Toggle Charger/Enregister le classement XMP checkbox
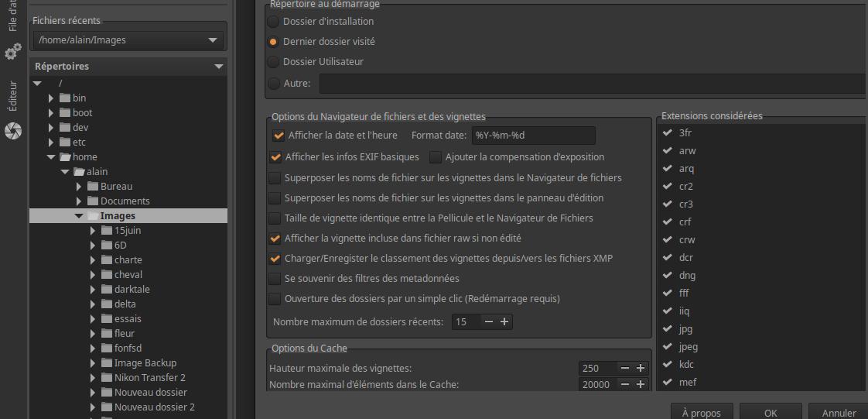868x419 pixels. (275, 258)
